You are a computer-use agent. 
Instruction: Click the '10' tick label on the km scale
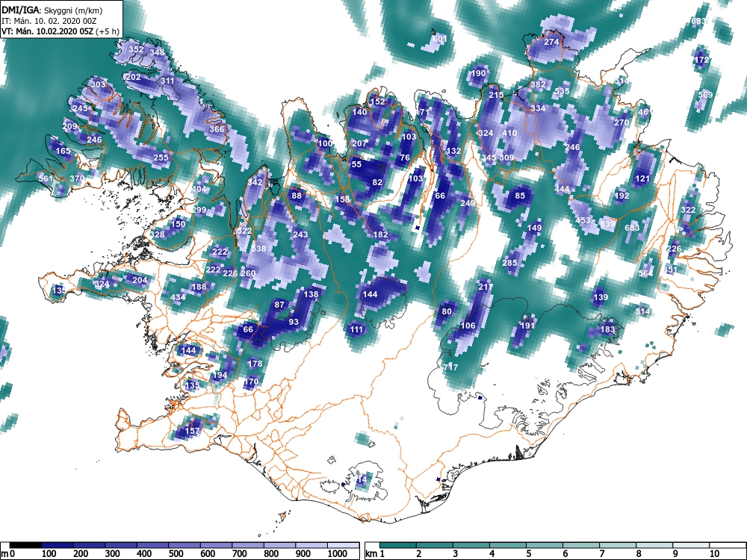click(x=714, y=554)
